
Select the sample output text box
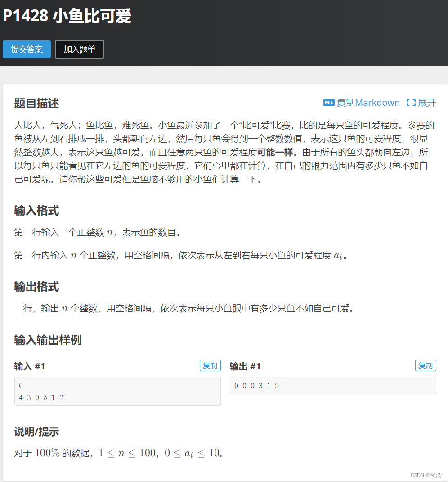tap(332, 385)
